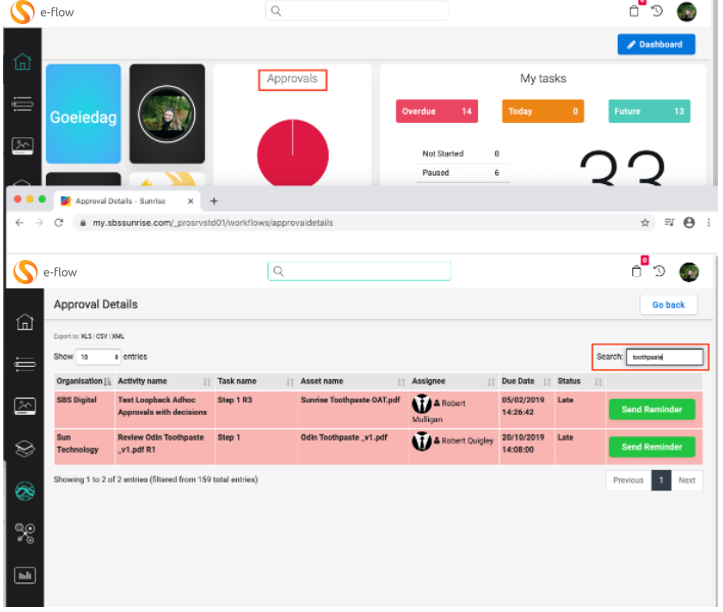Open the history icon in Approval Details header
723x612 pixels.
659,271
